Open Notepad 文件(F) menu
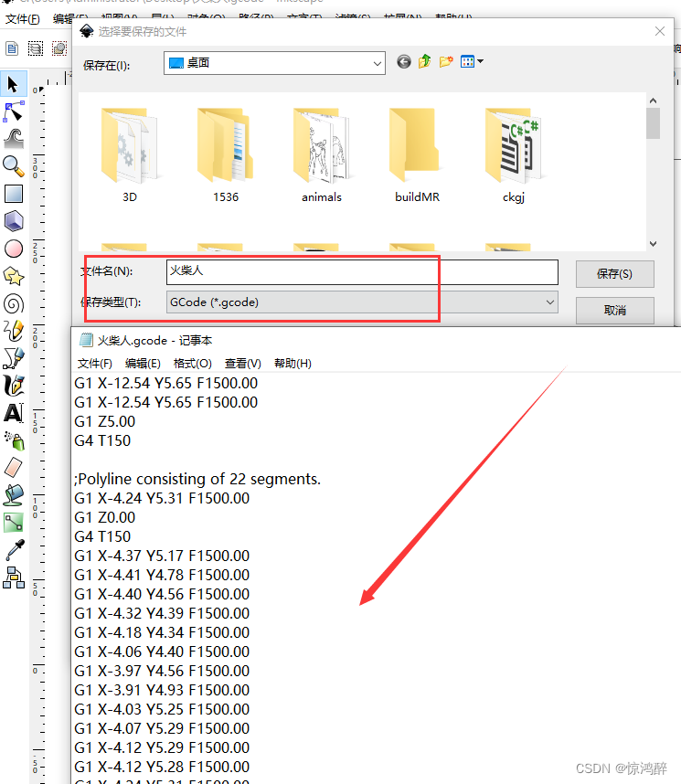 click(x=94, y=364)
